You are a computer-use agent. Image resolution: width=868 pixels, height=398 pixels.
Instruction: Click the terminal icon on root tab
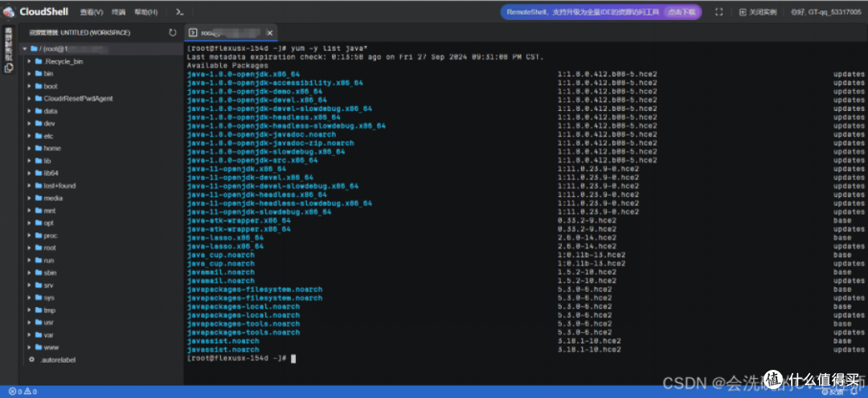click(x=193, y=33)
